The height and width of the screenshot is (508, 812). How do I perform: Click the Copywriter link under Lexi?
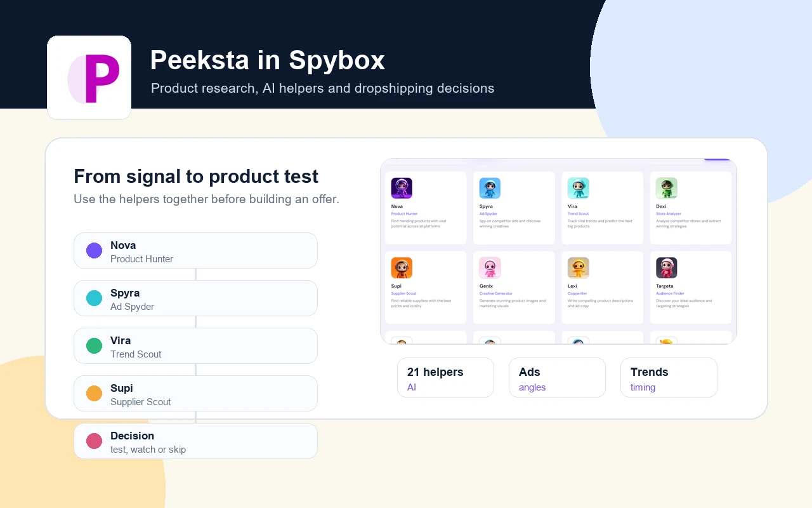pos(577,293)
